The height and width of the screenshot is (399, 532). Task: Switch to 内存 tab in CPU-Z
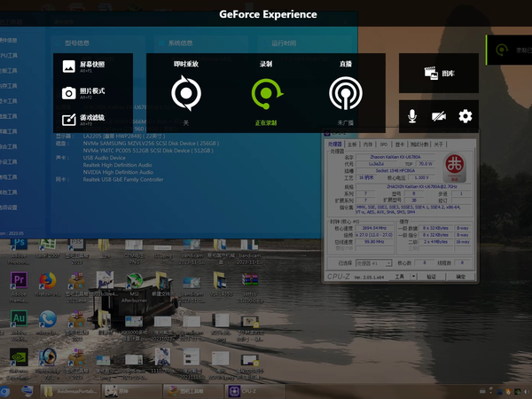pos(368,145)
